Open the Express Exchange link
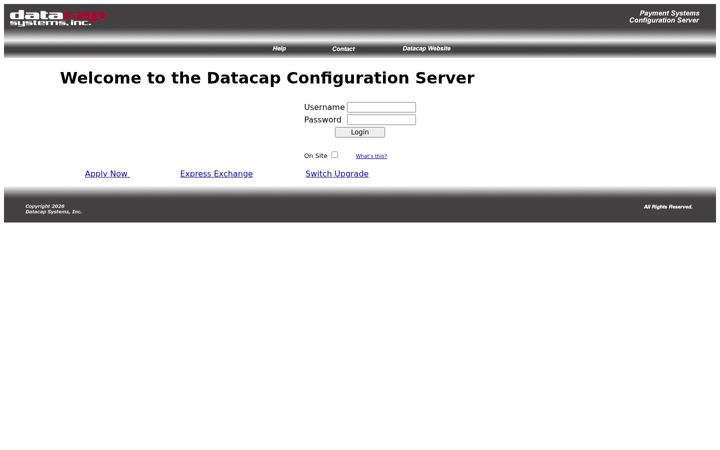This screenshot has height=450, width=720. coord(216,174)
